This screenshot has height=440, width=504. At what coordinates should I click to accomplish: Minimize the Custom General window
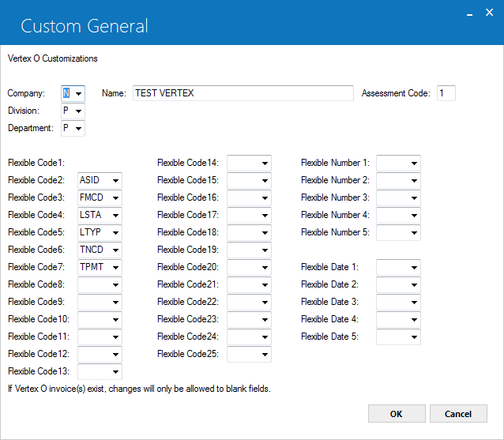click(469, 13)
